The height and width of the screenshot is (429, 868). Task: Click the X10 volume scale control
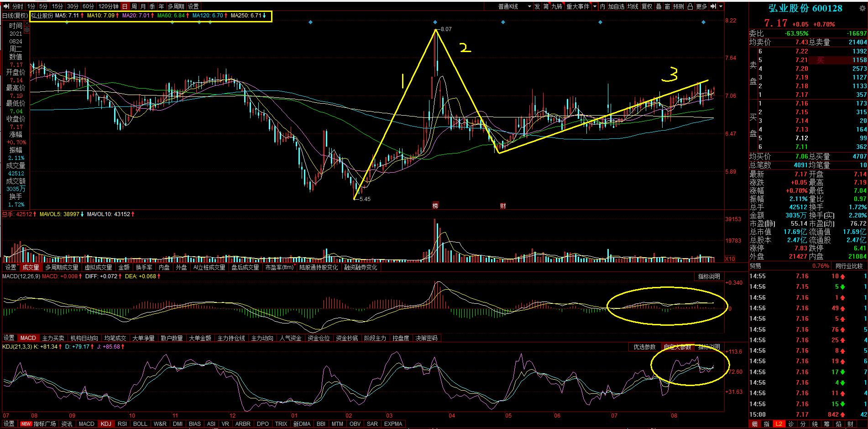coord(730,259)
